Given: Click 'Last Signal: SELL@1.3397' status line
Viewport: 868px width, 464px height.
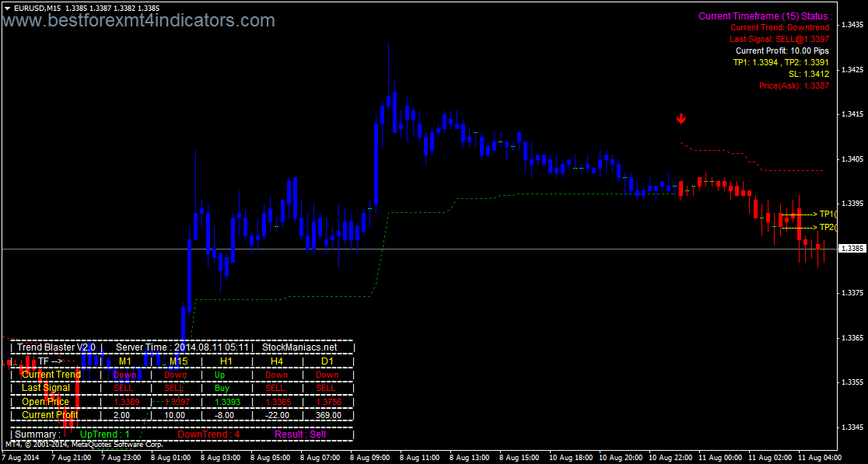Looking at the screenshot, I should click(x=779, y=39).
